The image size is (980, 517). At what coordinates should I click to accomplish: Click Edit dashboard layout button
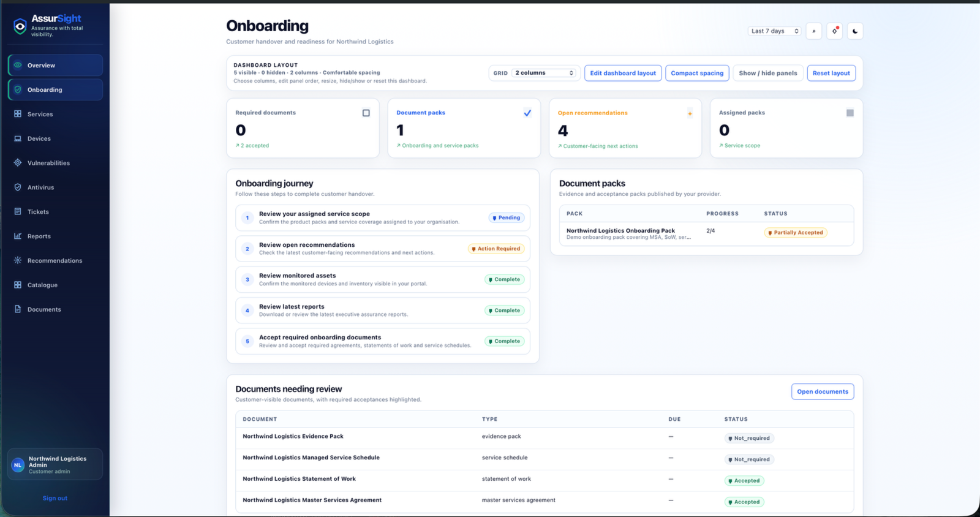(623, 73)
